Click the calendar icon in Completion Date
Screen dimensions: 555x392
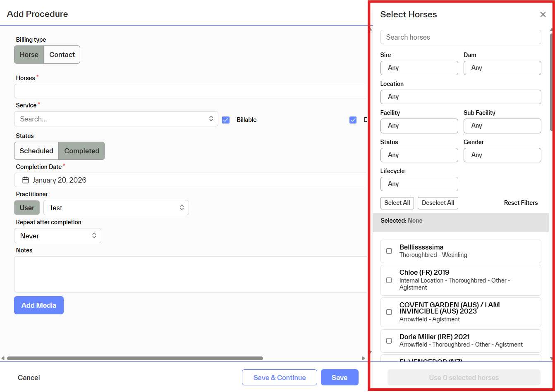click(26, 180)
